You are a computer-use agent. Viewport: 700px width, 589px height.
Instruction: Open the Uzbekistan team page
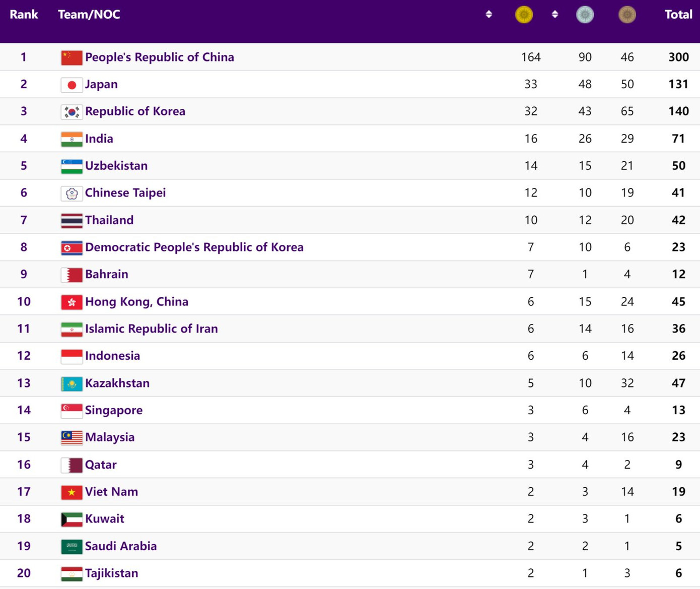[x=116, y=166]
